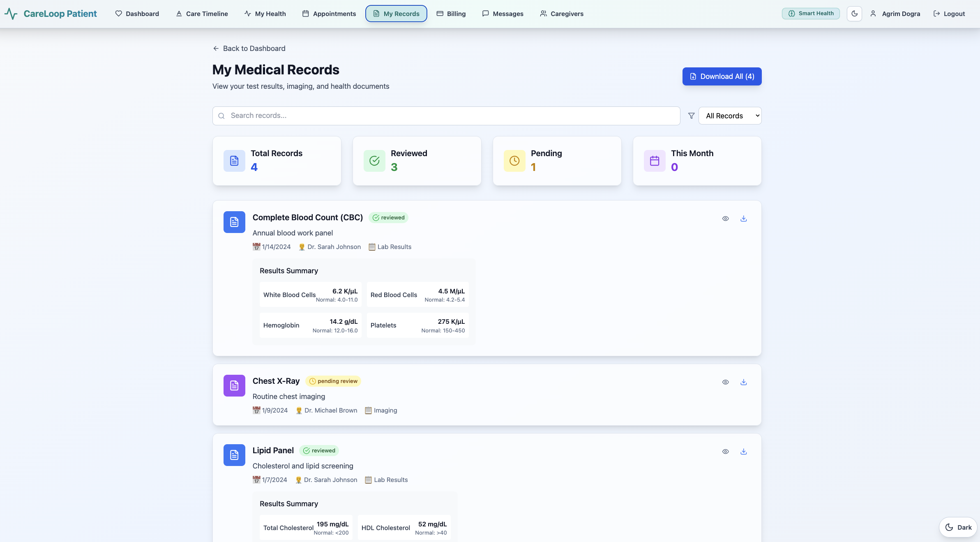Download the Chest X-Ray record
Viewport: 980px width, 542px height.
(743, 382)
